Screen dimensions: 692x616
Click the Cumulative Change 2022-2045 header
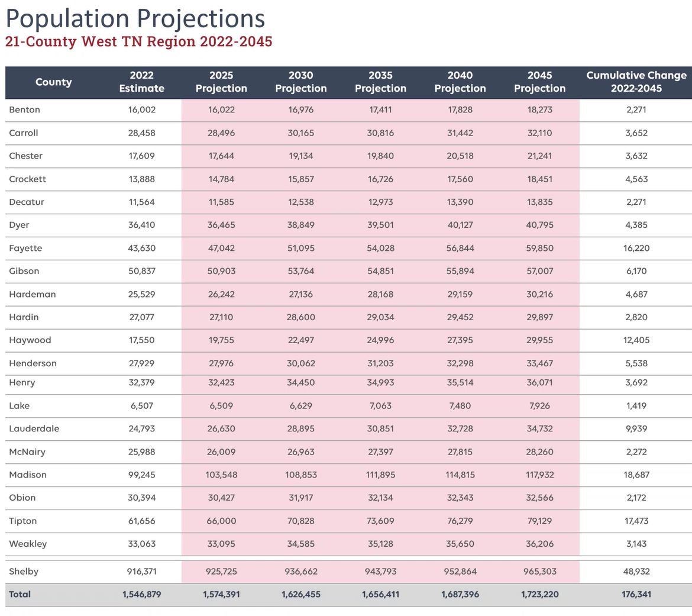pyautogui.click(x=636, y=82)
